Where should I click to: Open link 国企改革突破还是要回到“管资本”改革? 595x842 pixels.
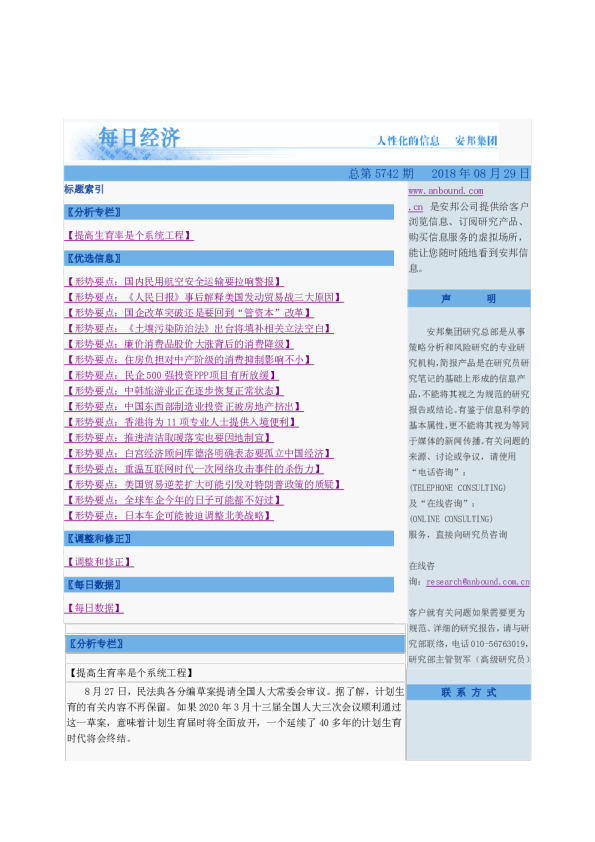(x=189, y=313)
